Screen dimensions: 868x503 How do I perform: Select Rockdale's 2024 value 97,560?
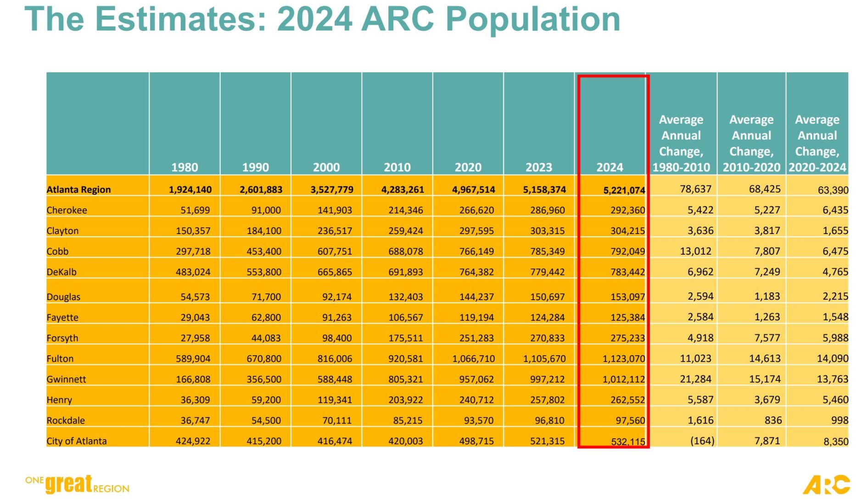pos(630,420)
